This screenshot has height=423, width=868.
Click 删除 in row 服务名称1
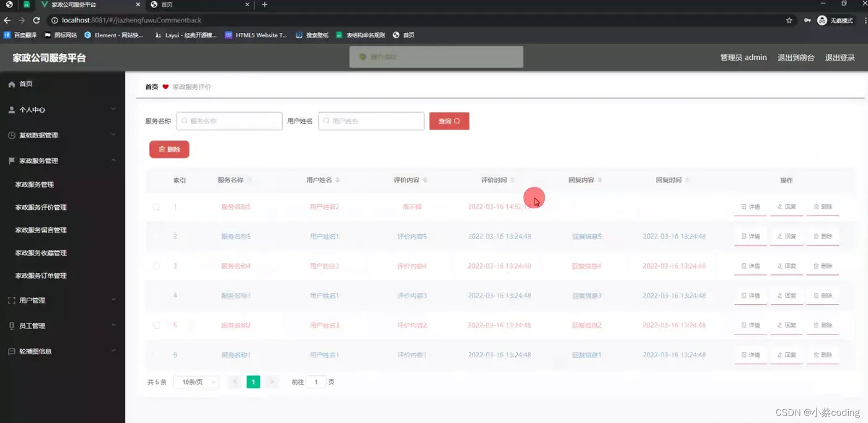click(x=823, y=355)
